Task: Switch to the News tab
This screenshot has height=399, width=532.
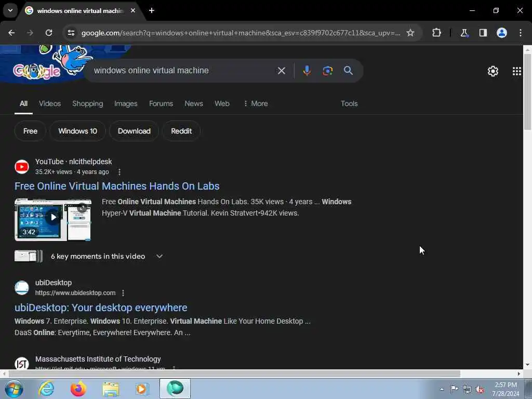Action: 194,103
